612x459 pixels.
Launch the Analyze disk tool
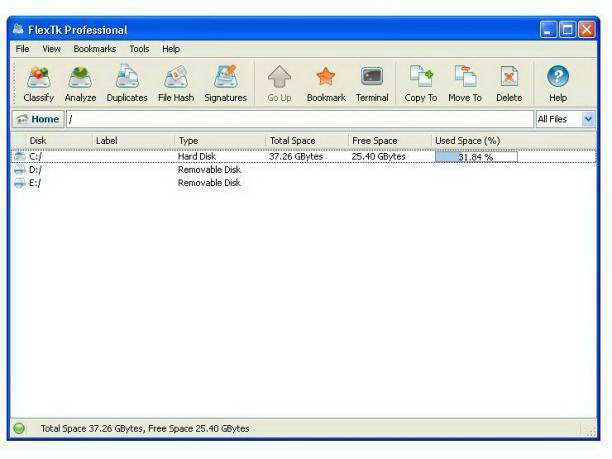click(80, 84)
